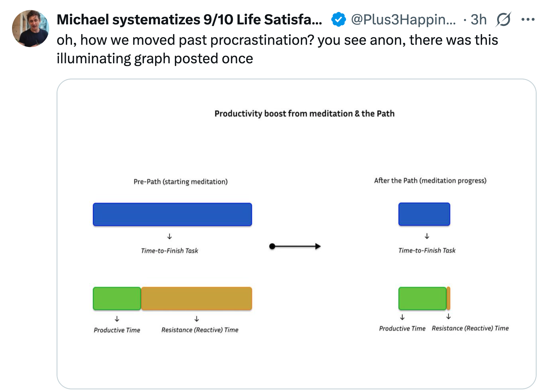The image size is (545, 392).
Task: Click the green bar in the Pre-Path section
Action: point(117,298)
